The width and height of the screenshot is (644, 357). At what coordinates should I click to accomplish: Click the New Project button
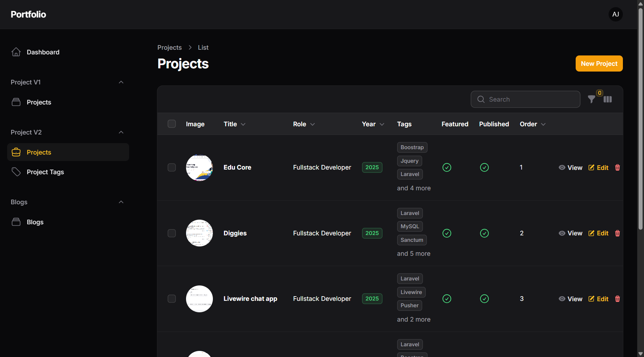point(599,64)
